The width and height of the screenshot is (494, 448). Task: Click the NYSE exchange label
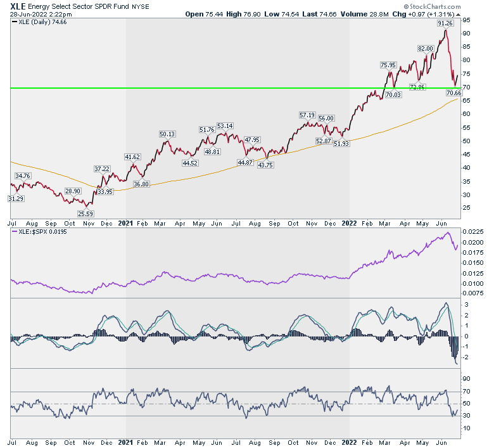tap(140, 6)
